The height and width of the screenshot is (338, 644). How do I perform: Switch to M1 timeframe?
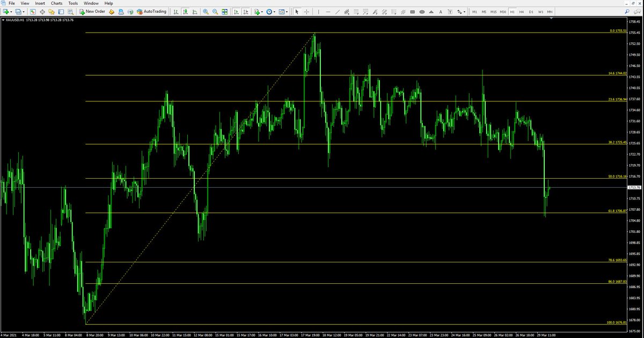tap(474, 11)
